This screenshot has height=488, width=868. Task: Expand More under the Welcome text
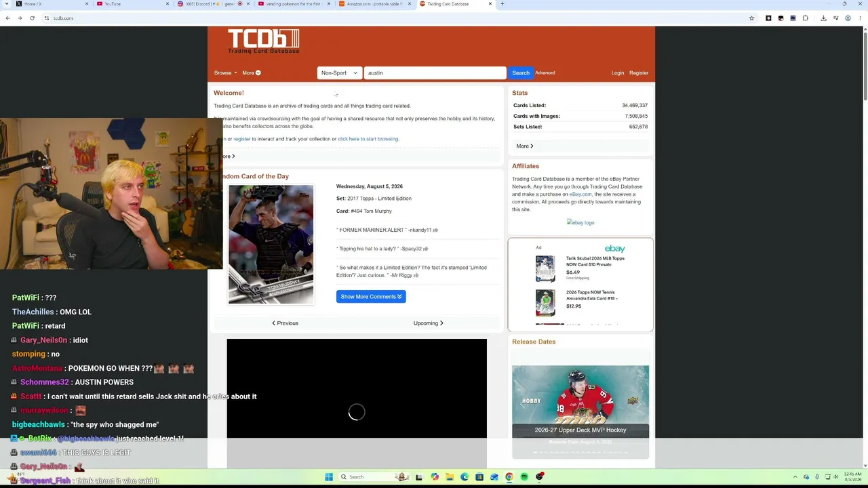[229, 156]
